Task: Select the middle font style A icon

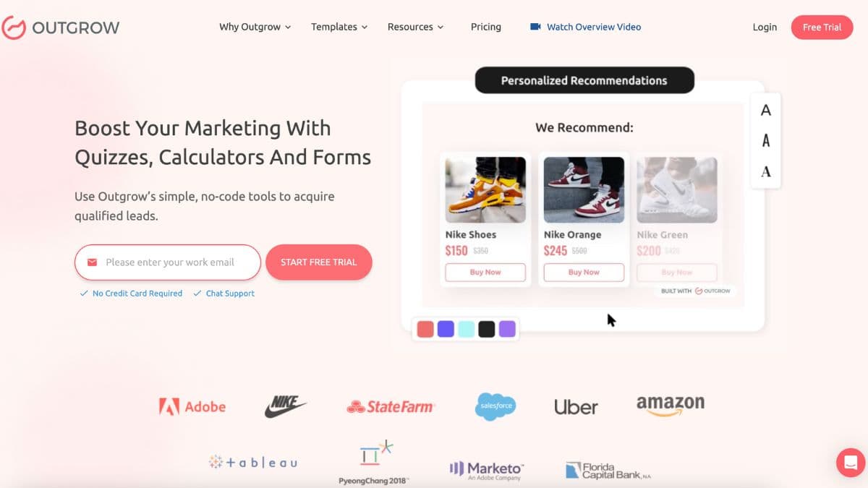Action: click(x=766, y=141)
